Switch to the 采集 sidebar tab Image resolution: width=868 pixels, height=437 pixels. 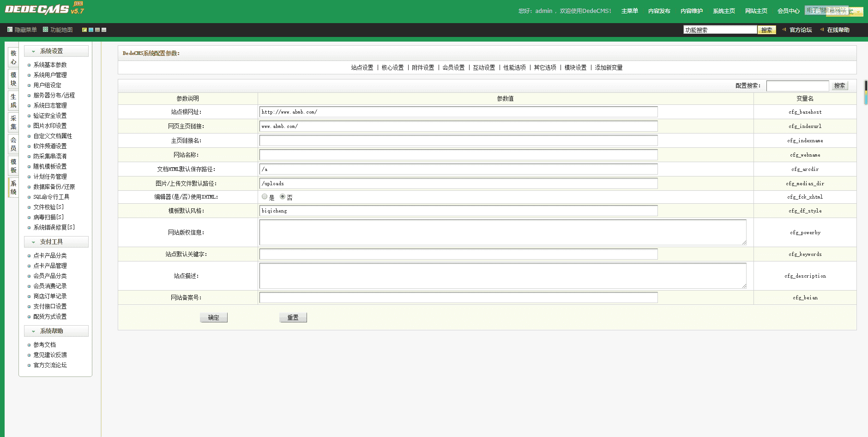point(13,123)
